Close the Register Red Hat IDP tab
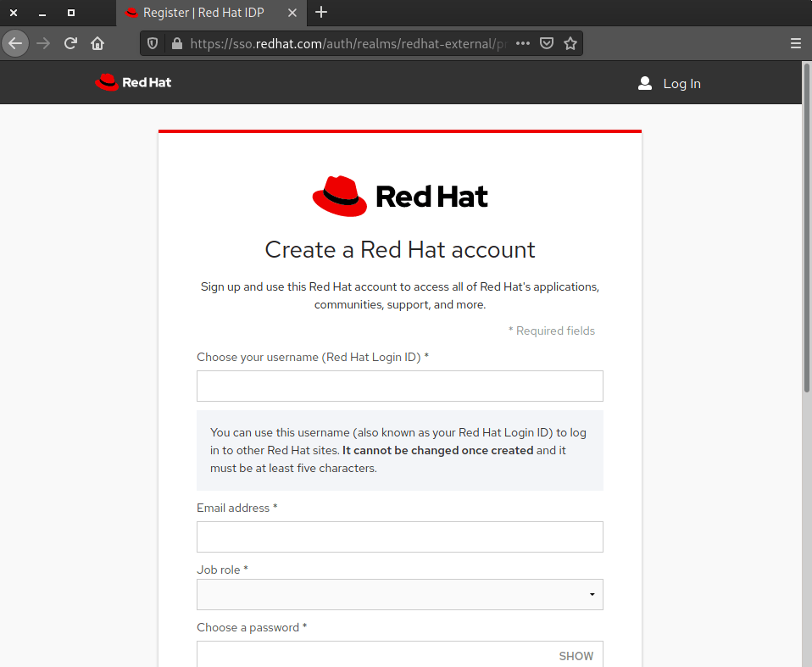Screen dimensions: 812x667 292,13
